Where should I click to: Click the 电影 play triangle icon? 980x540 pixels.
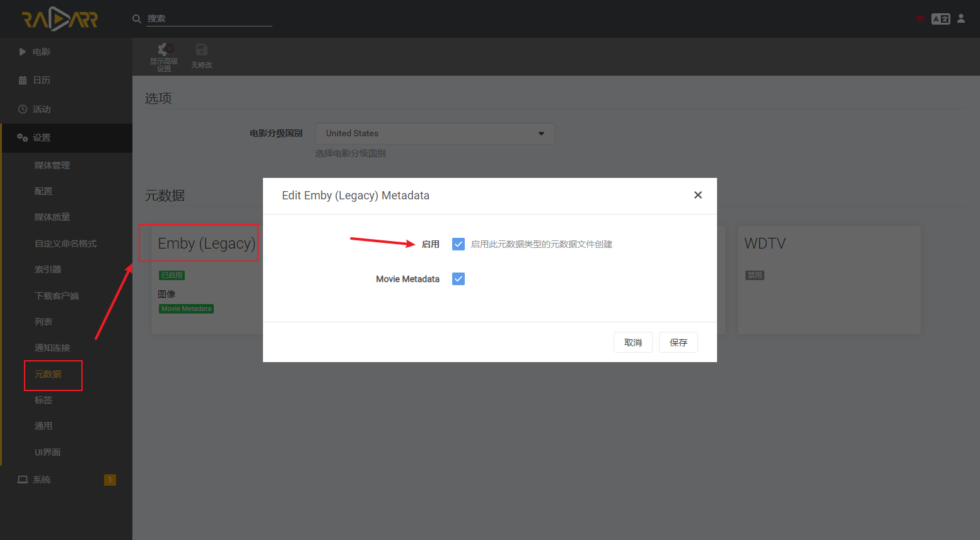tap(23, 52)
